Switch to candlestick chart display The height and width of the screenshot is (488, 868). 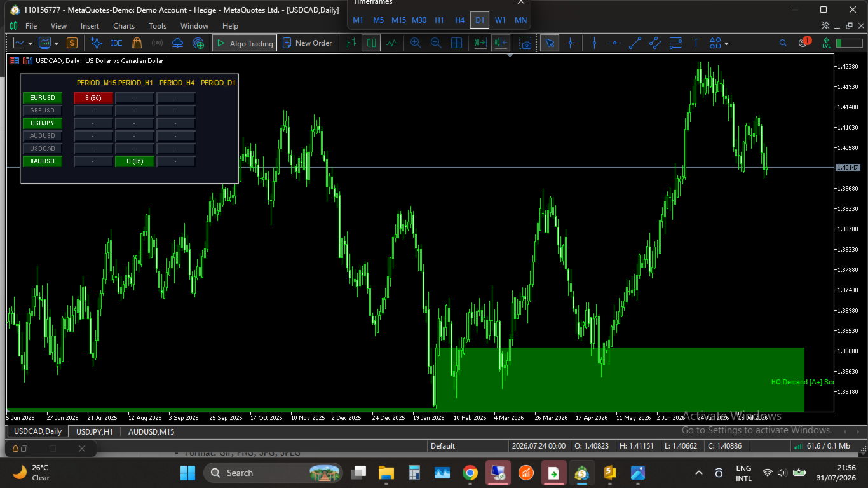(371, 43)
